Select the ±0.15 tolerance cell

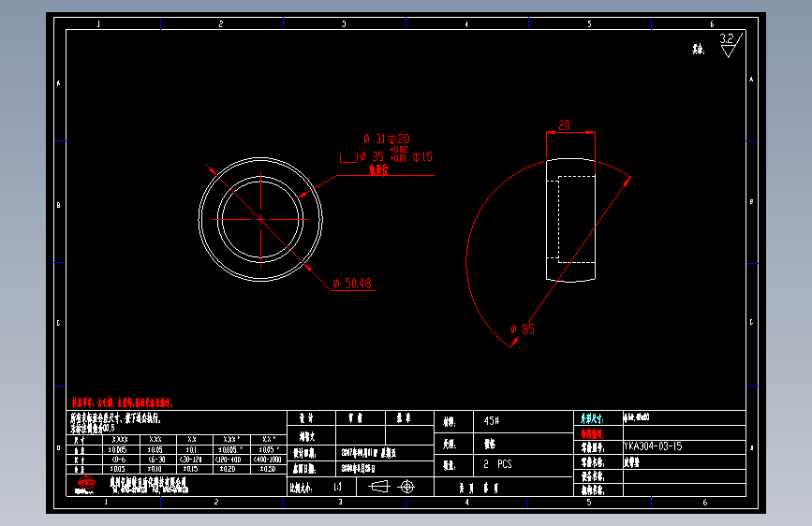(190, 469)
